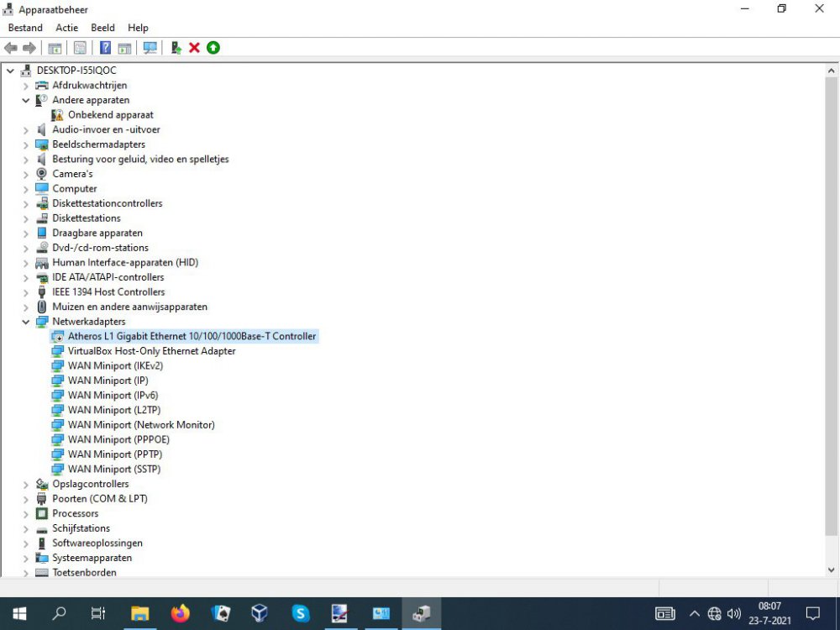
Task: Select WAN Miniport (IKEv2)
Action: coord(115,366)
